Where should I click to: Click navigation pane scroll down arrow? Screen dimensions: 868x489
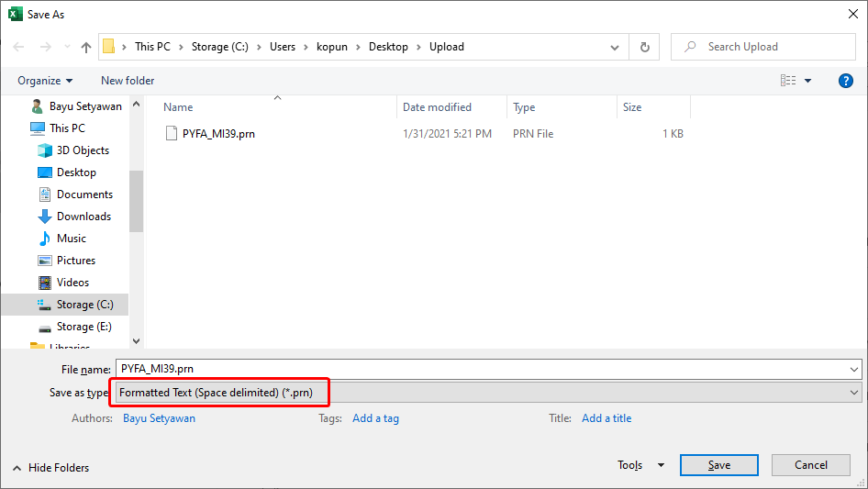coord(136,341)
